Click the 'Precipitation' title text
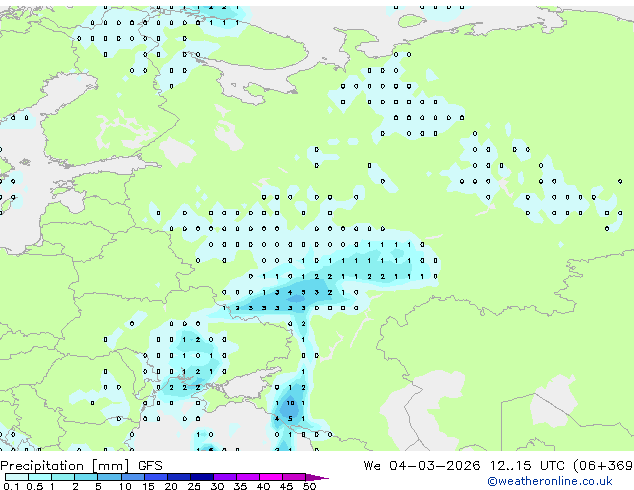 click(42, 466)
